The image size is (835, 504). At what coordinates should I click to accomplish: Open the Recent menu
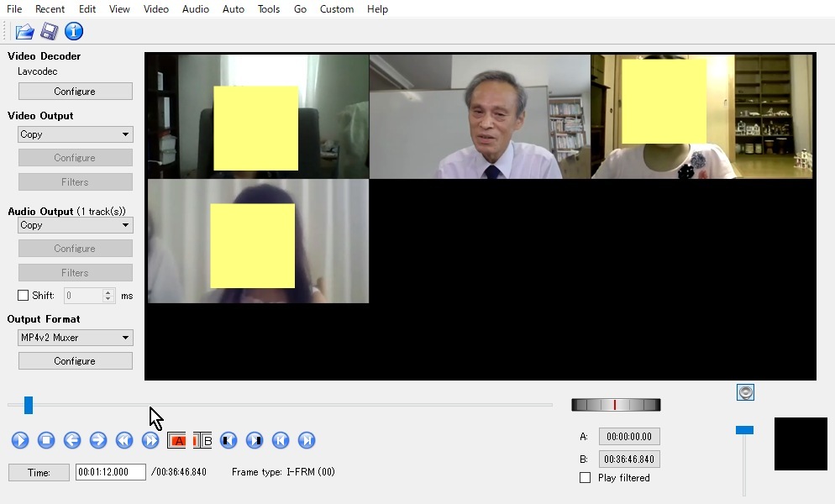(50, 9)
